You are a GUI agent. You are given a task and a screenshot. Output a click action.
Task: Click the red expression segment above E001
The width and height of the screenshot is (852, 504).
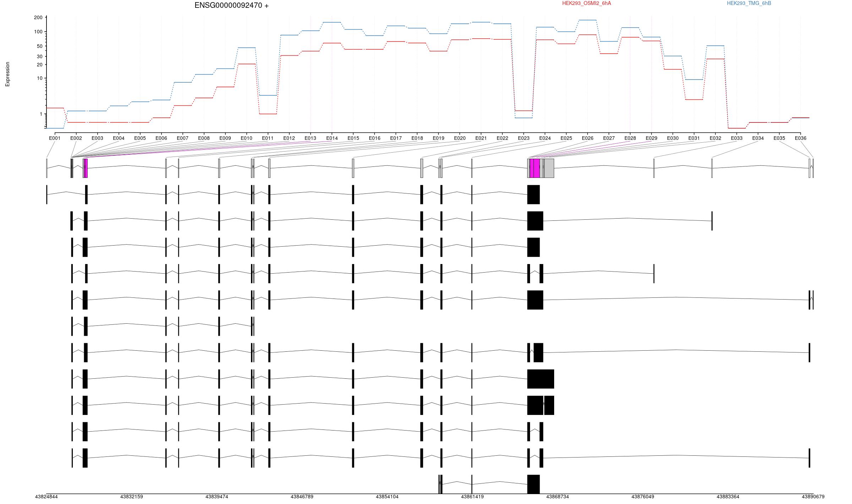(55, 108)
